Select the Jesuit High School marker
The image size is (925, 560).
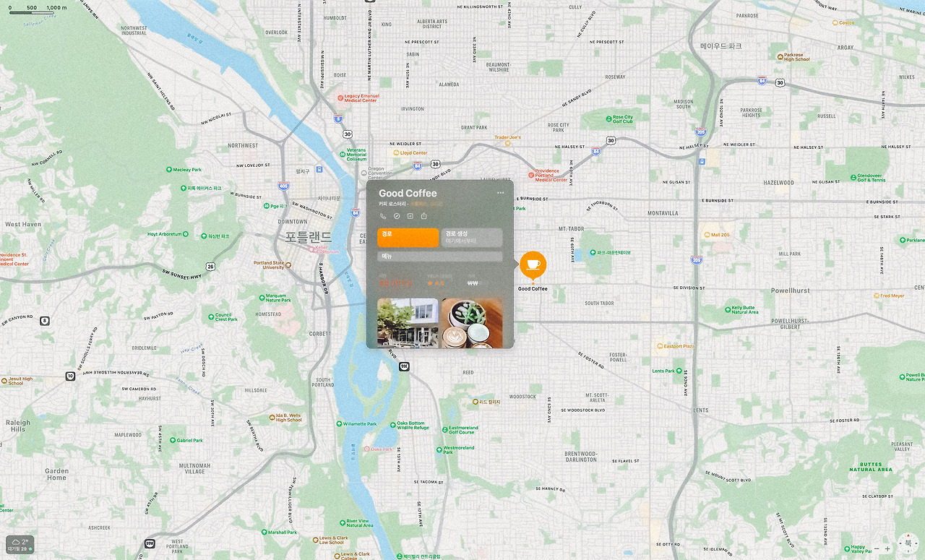click(x=4, y=379)
